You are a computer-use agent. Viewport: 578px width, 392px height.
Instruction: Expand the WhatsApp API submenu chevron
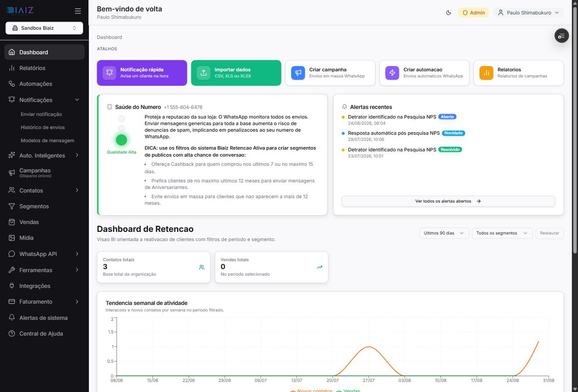coord(77,254)
